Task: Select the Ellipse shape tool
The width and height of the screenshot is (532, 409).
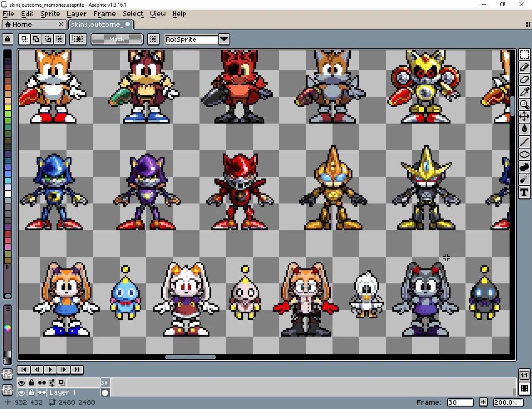Action: [x=525, y=154]
